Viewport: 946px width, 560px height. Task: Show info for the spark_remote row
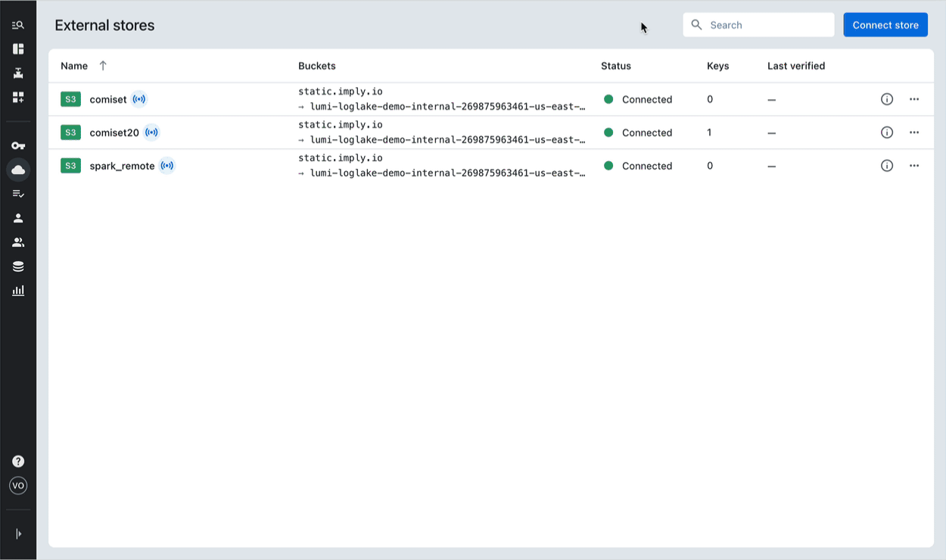click(x=887, y=166)
